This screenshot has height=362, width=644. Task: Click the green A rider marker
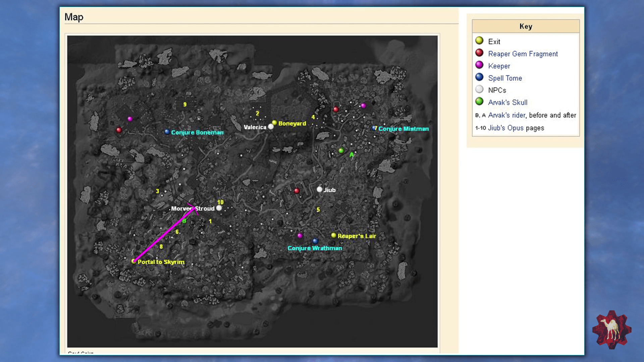351,155
